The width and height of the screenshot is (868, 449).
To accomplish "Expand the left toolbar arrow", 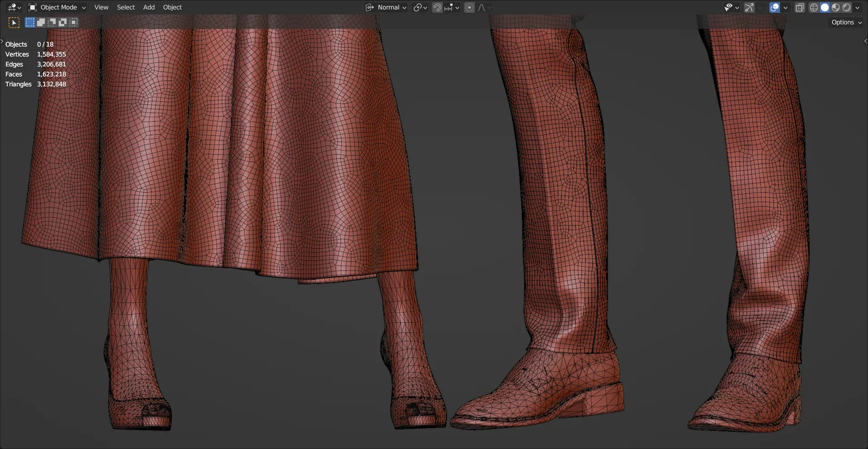I will [2, 41].
